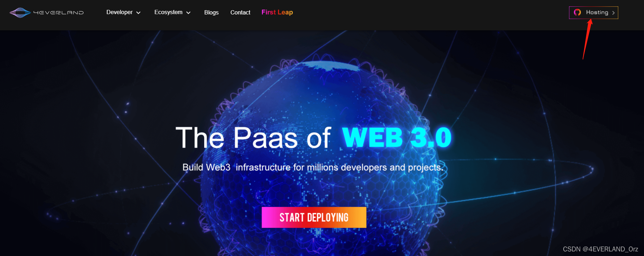644x256 pixels.
Task: Click the Hosting text label
Action: tap(597, 12)
